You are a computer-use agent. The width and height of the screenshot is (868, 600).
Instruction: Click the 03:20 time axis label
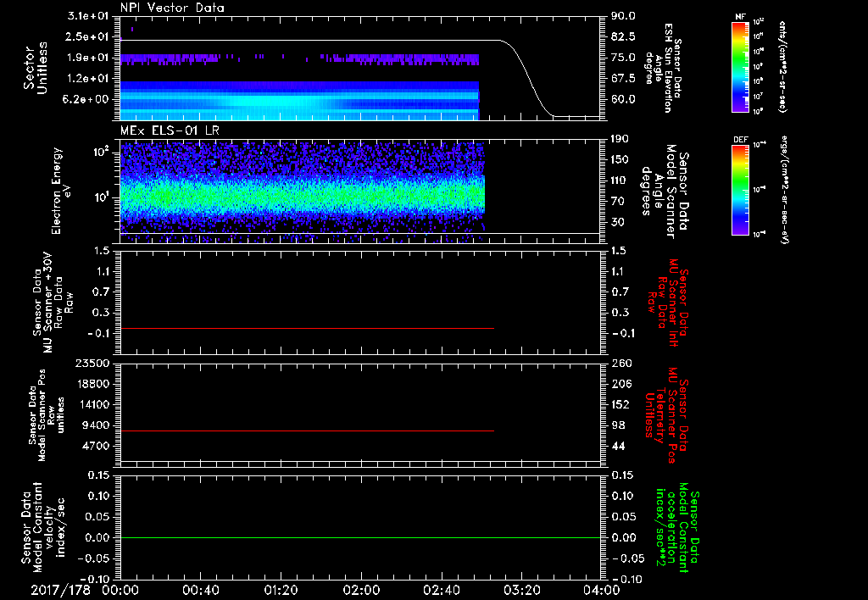point(521,590)
